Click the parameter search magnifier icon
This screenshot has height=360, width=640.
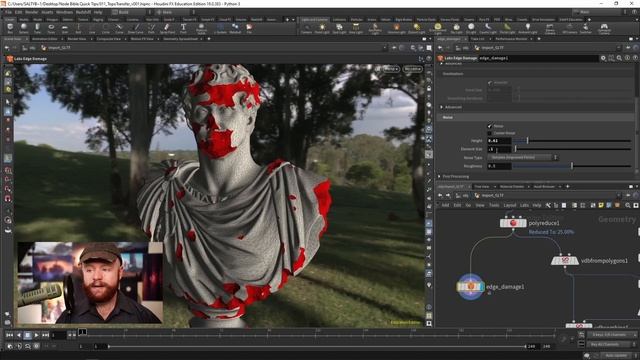point(619,58)
